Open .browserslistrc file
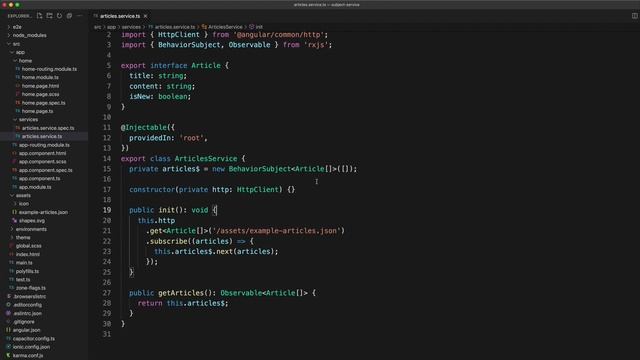This screenshot has height=360, width=640. tap(29, 297)
